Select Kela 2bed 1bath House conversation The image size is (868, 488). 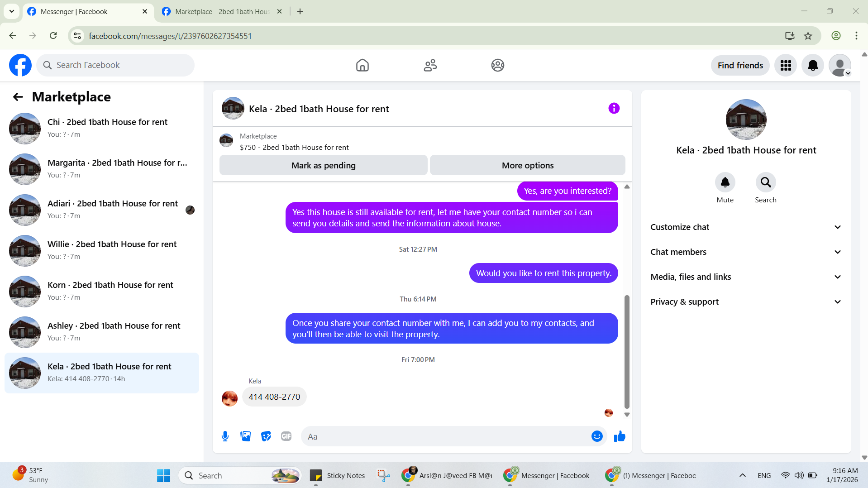[102, 373]
